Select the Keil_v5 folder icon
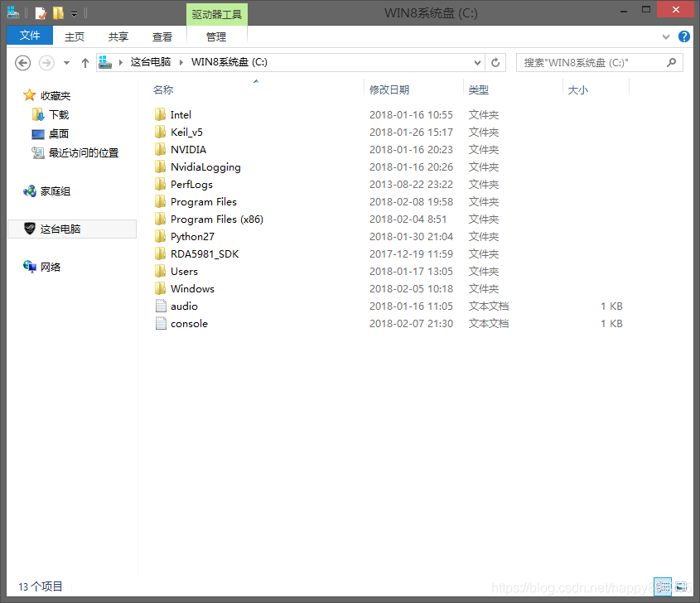 [x=160, y=133]
